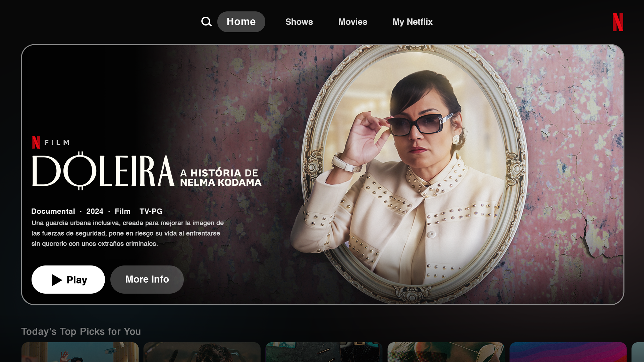Select the Home tab
The height and width of the screenshot is (362, 644).
point(241,22)
